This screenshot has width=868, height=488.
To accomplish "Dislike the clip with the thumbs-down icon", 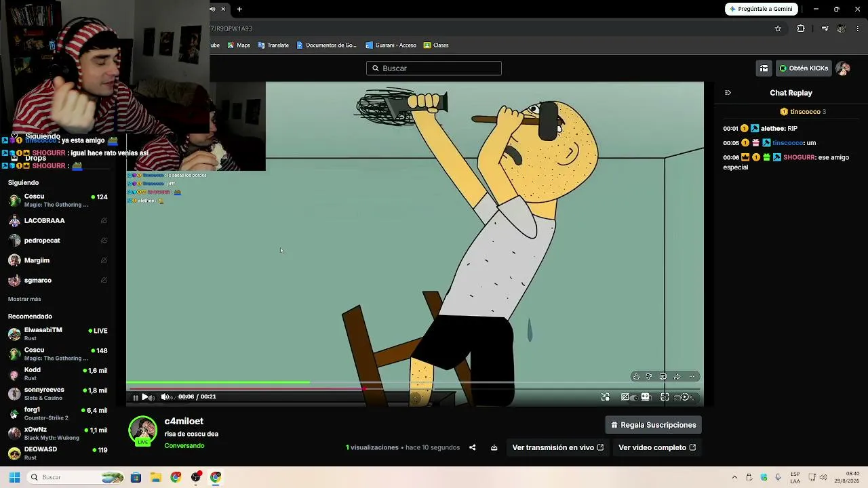I will pos(648,377).
